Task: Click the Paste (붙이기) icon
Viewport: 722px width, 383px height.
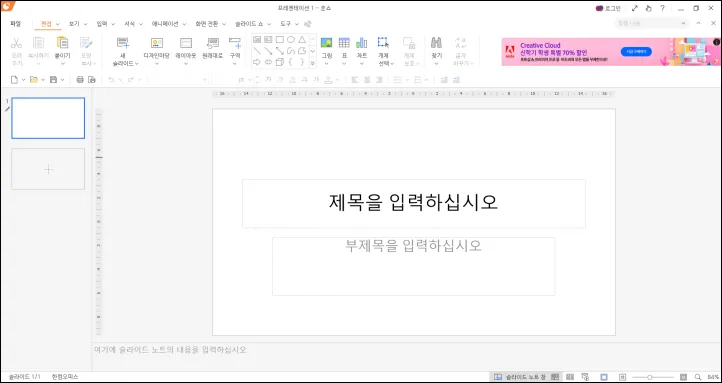Action: (62, 43)
